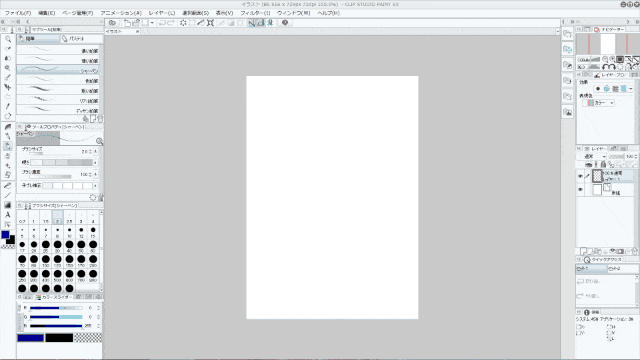Expand the hardness options arrow
Image resolution: width=640 pixels, height=360 pixels.
[96, 162]
